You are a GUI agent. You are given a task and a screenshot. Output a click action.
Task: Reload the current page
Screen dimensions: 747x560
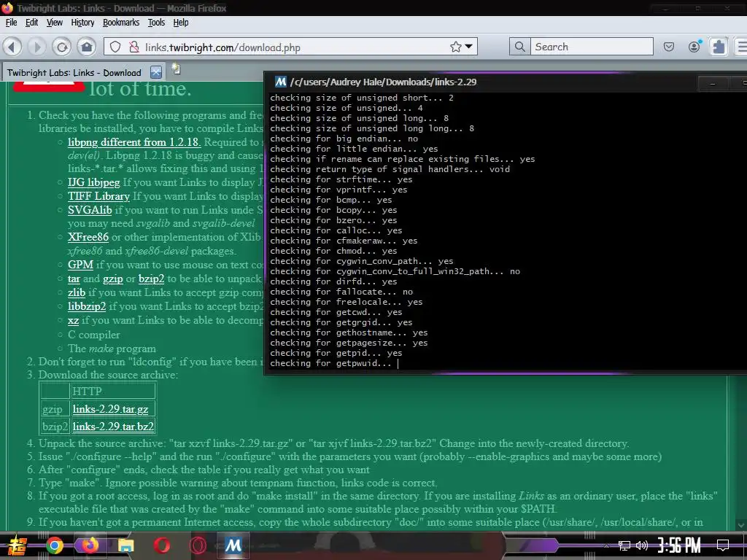click(62, 47)
